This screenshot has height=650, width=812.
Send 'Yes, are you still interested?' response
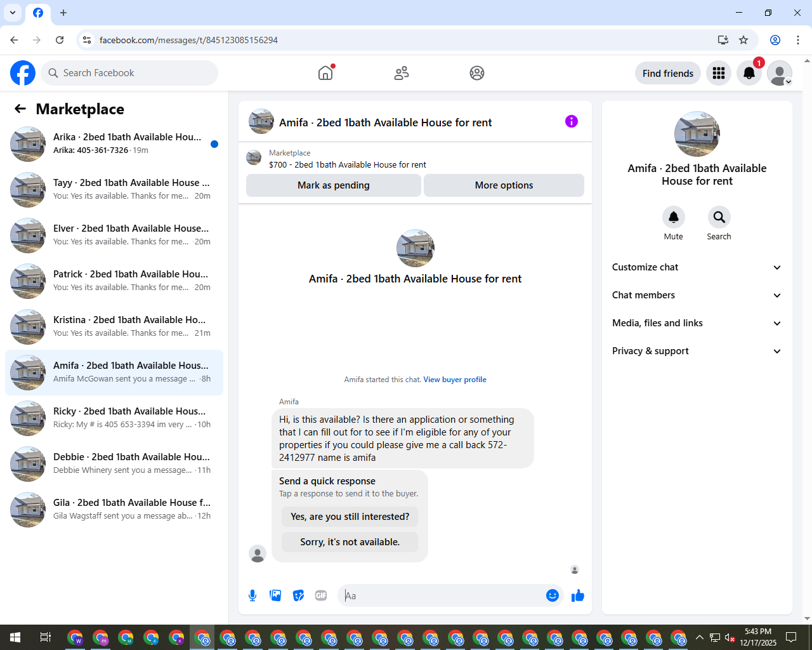[350, 517]
